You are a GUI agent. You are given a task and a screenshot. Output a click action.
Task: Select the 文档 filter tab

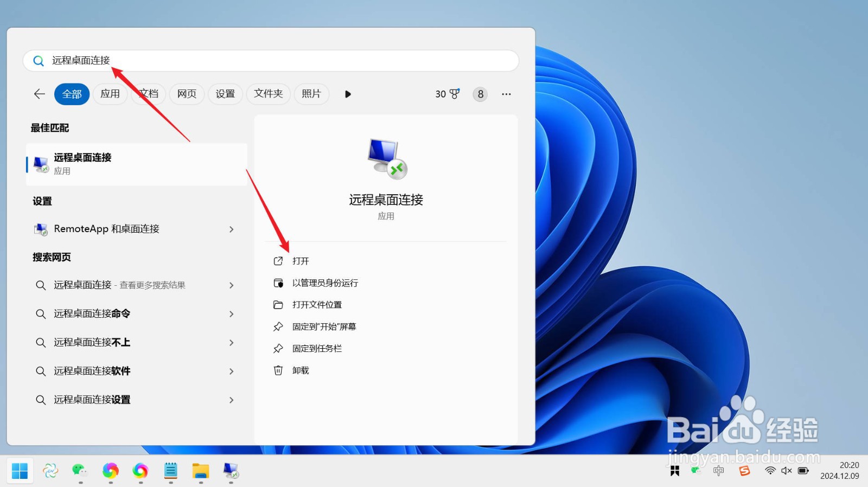click(x=149, y=94)
